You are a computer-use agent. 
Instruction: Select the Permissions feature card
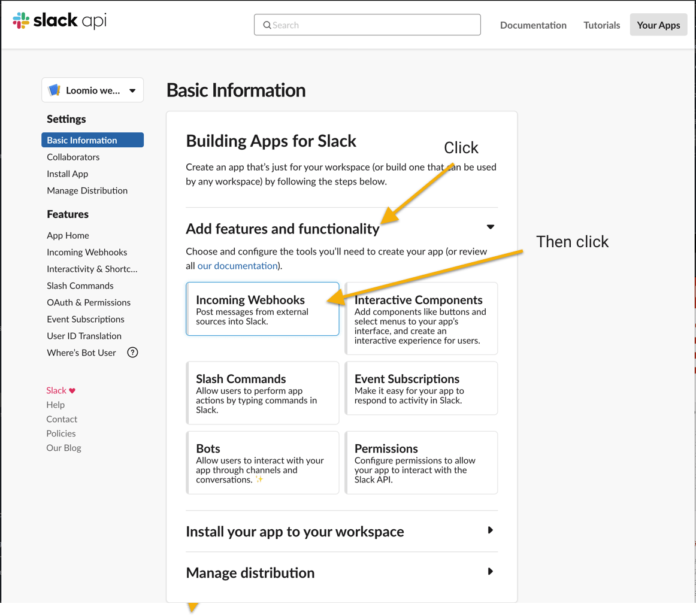(421, 463)
